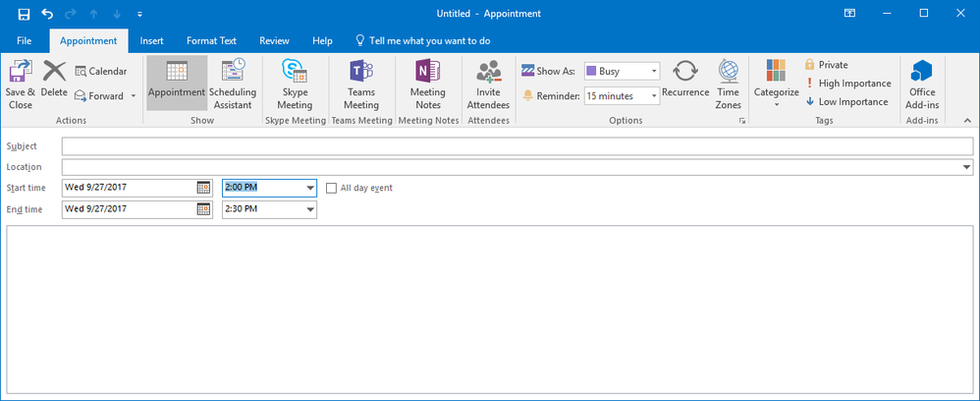Collapse the ribbon with the chevron

coord(967,120)
